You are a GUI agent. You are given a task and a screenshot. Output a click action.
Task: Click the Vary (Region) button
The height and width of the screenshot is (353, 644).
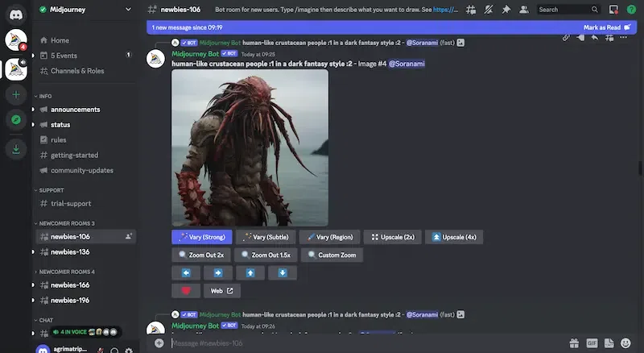(x=330, y=237)
